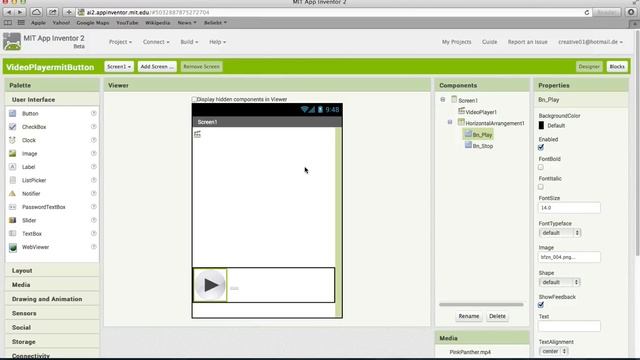The height and width of the screenshot is (360, 640).
Task: Click the play button image in viewer
Action: click(x=210, y=285)
